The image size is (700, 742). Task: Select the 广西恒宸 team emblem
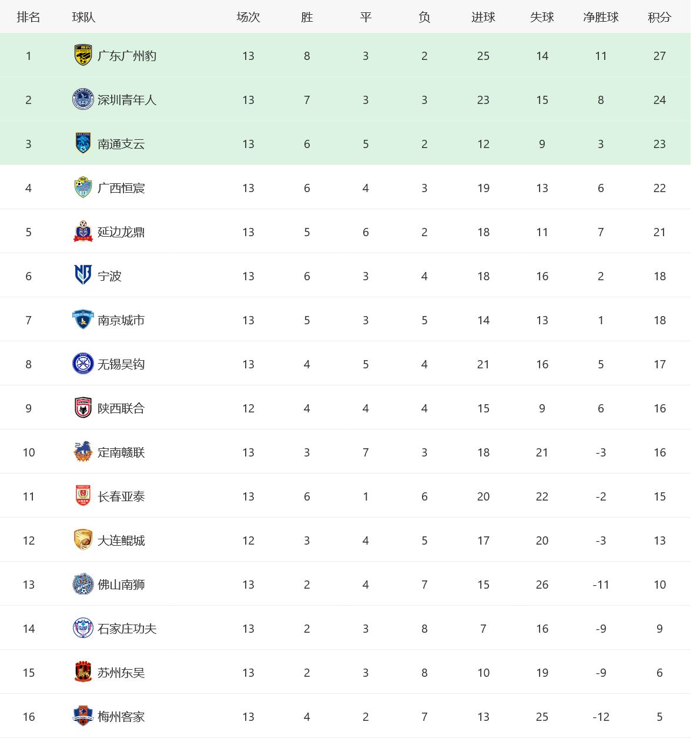click(83, 187)
